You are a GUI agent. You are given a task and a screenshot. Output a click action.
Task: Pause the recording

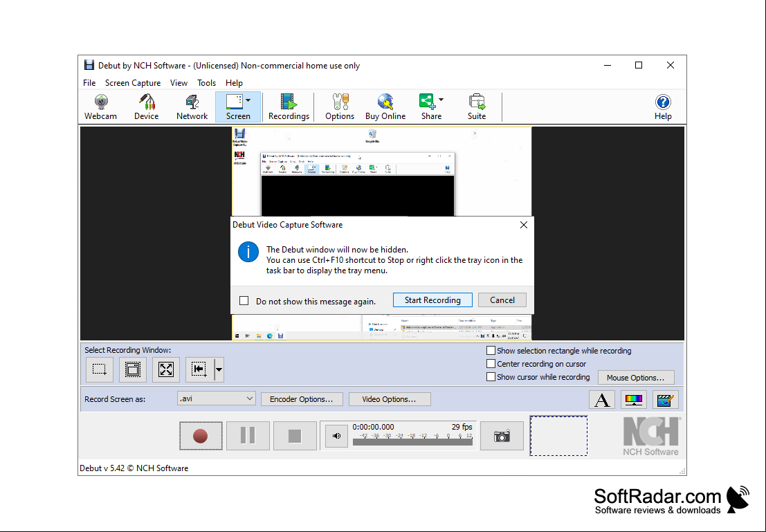tap(248, 436)
